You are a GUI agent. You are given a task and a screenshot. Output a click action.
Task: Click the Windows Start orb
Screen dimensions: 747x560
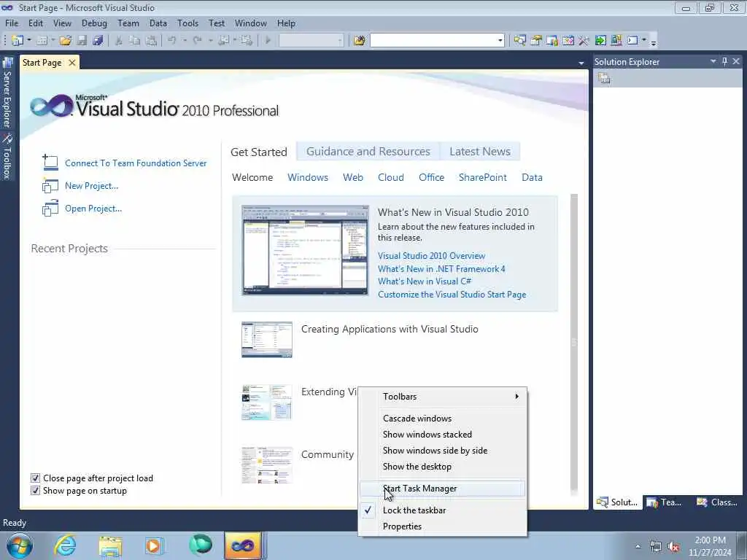pos(20,545)
